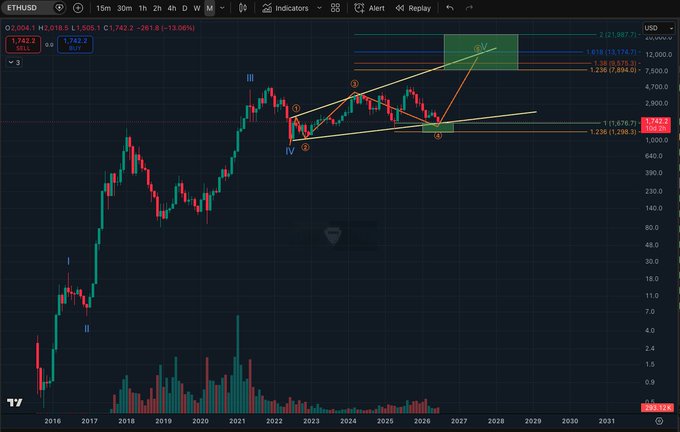680x432 pixels.
Task: Click the chart settings gear near time axis
Action: 659,421
